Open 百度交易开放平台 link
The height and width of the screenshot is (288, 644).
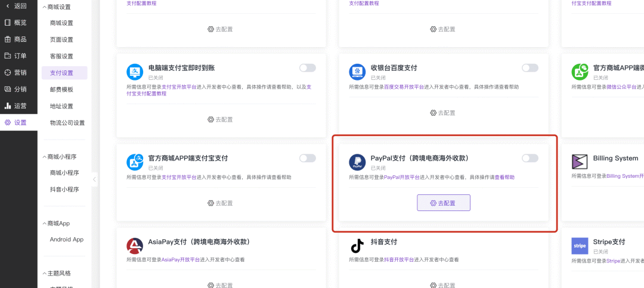(x=404, y=87)
